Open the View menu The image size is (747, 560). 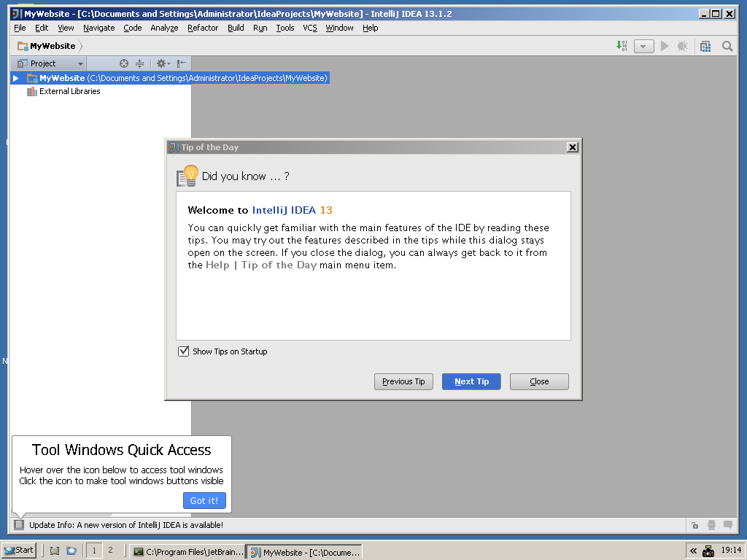[66, 28]
